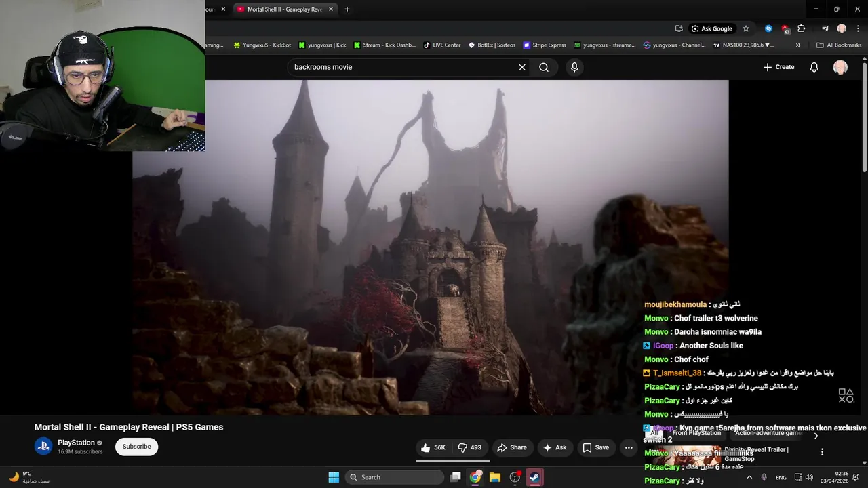
Task: Open File Explorer from the taskbar
Action: 495,477
